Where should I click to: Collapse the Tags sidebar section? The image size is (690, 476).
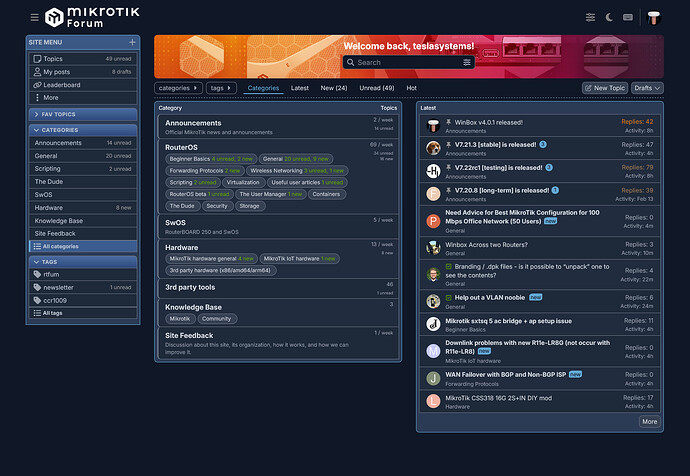(83, 262)
